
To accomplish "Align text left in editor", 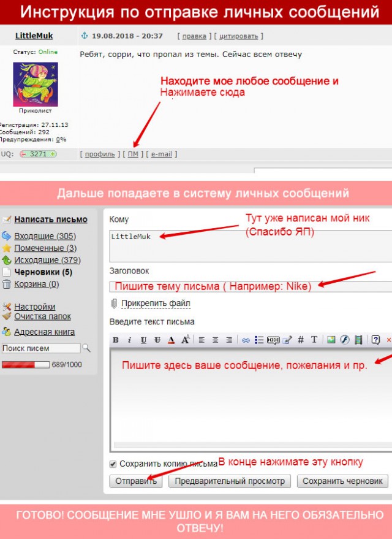I will (x=202, y=340).
